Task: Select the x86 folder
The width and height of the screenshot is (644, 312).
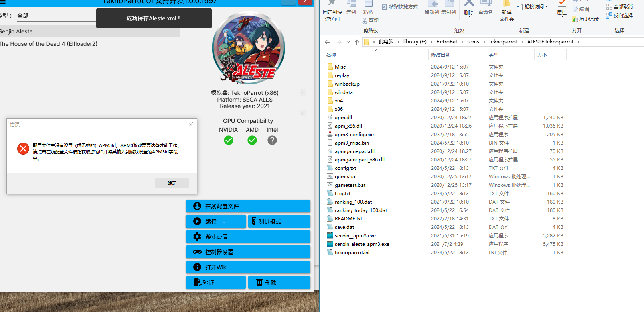Action: coord(339,109)
